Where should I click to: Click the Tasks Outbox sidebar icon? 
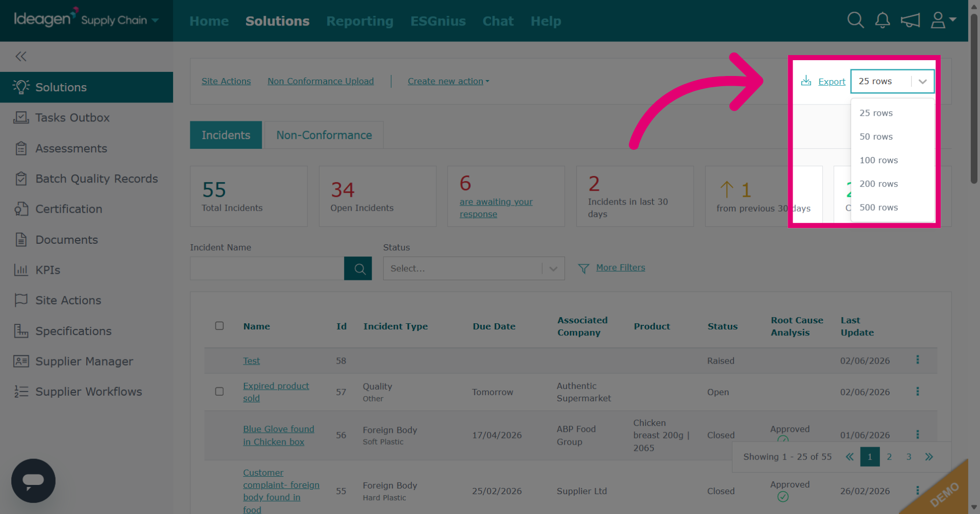click(x=21, y=118)
